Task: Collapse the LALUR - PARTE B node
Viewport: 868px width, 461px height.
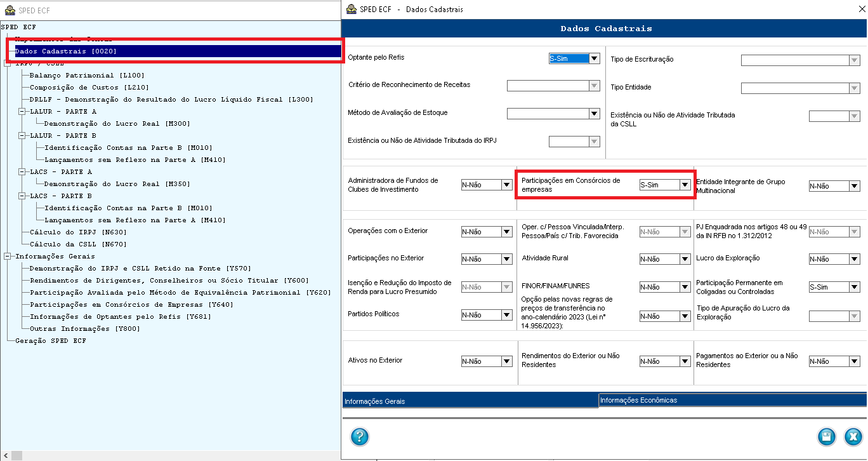Action: click(x=22, y=135)
